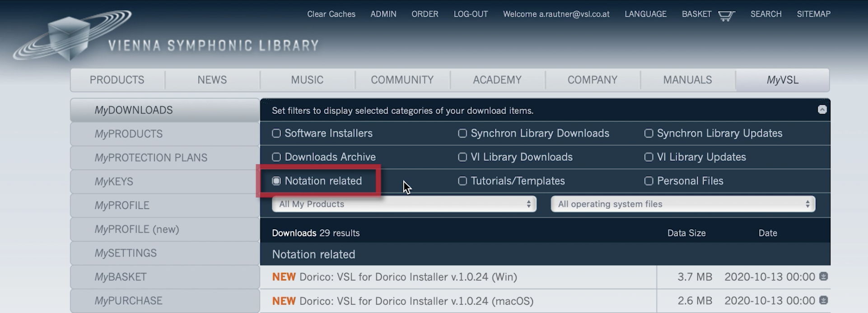Click the download icon for Dorico Installer (macOS)
The image size is (868, 313).
click(x=823, y=300)
